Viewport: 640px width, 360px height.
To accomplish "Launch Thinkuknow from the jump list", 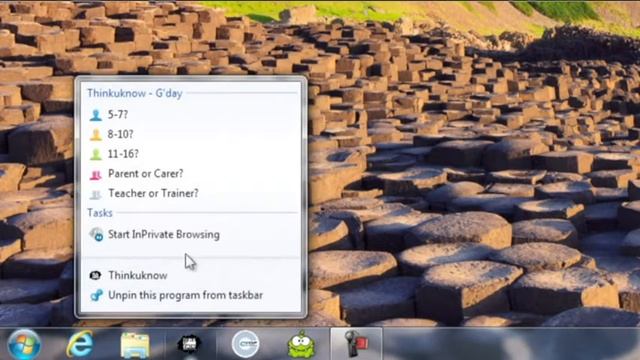I will click(138, 276).
